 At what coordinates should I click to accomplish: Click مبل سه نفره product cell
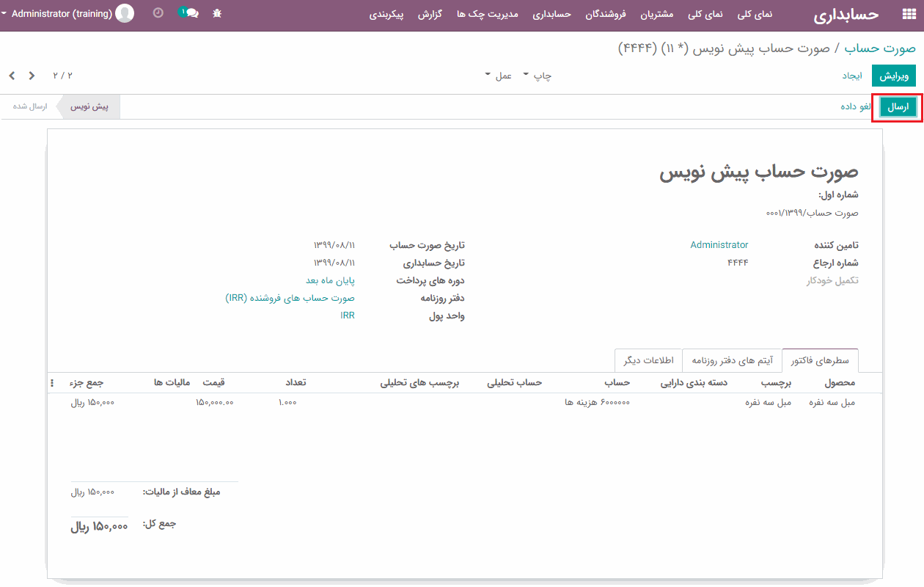click(x=832, y=402)
